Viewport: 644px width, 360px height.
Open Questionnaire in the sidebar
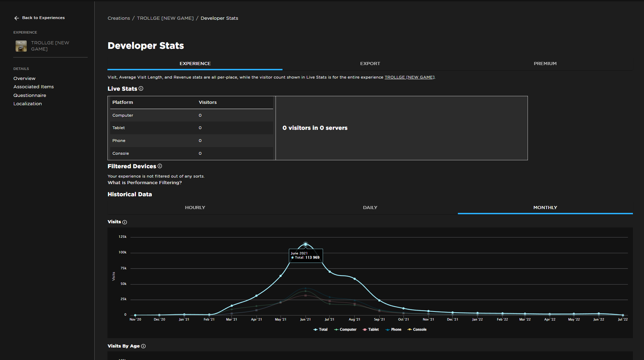point(30,96)
